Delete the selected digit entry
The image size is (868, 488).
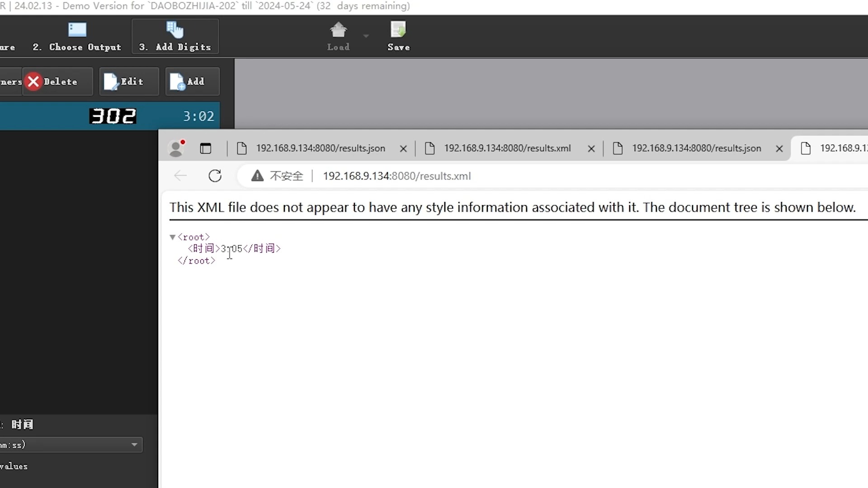point(57,82)
